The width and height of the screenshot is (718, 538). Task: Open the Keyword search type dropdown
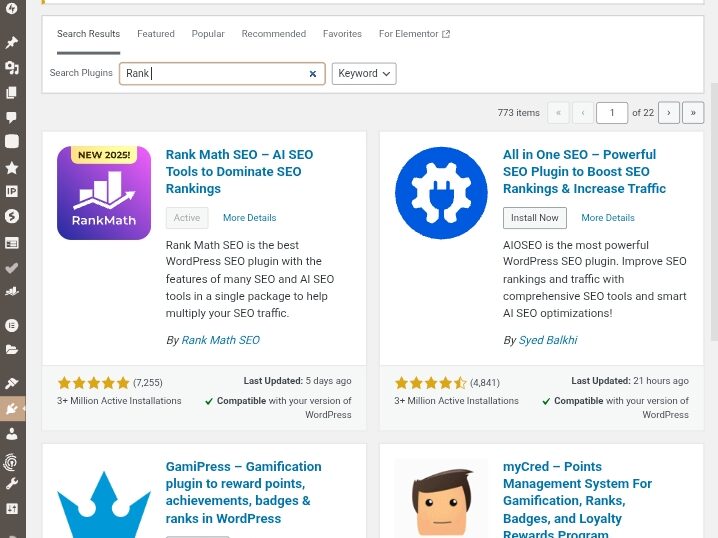(x=364, y=74)
